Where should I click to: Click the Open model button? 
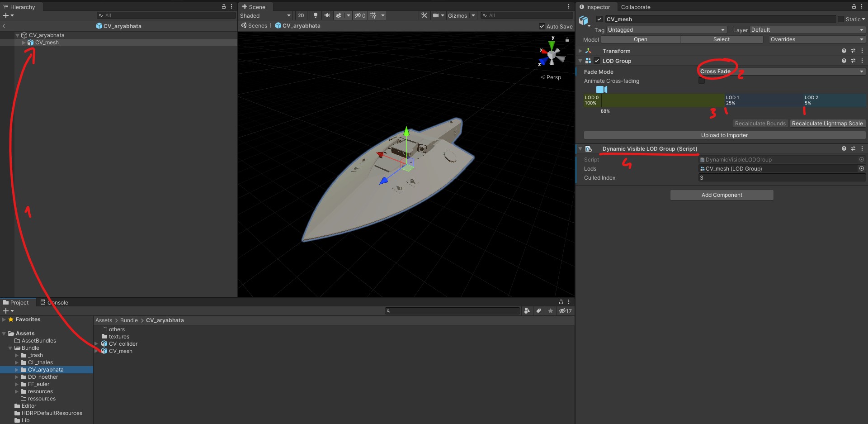[x=640, y=39]
